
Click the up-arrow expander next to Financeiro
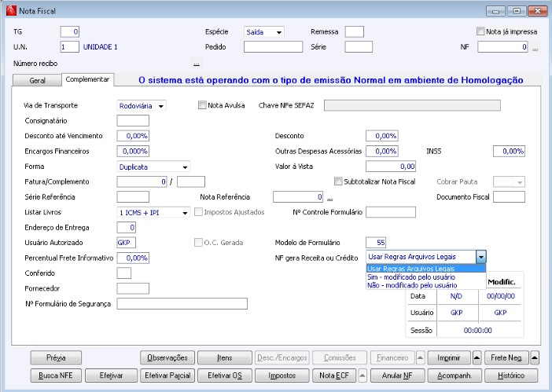pyautogui.click(x=421, y=358)
